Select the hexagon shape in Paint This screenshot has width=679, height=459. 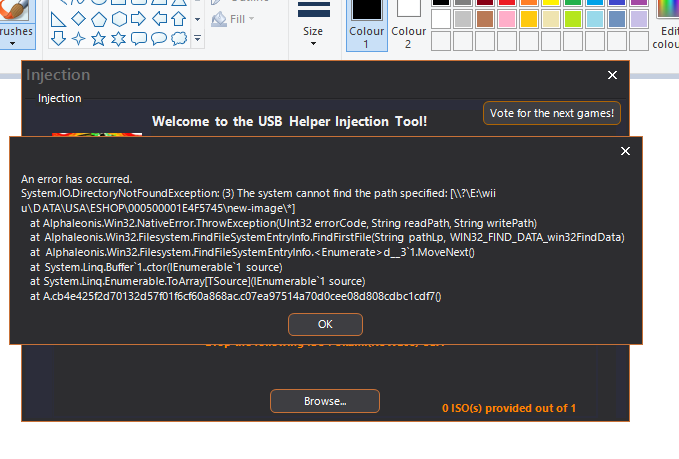(119, 19)
